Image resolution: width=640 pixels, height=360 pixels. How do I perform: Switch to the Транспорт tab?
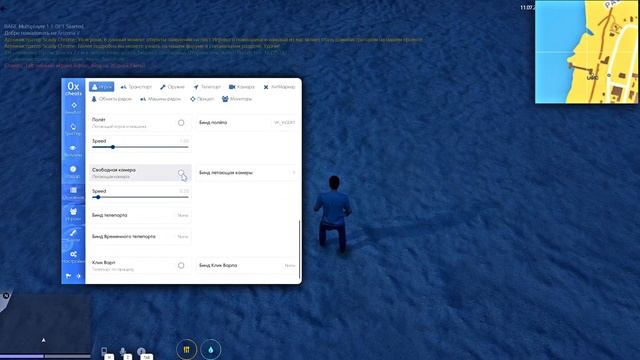coord(136,87)
